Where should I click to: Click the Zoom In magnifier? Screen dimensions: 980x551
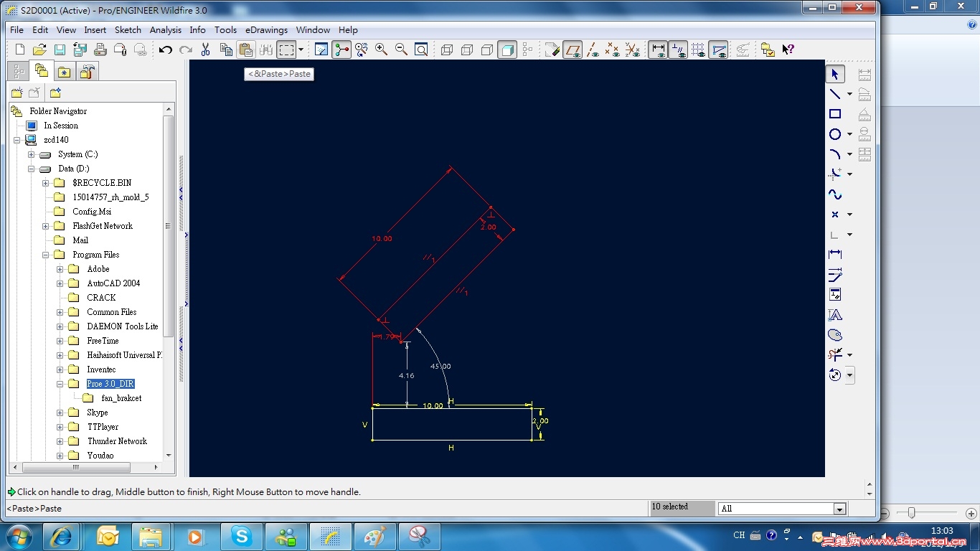pos(381,50)
